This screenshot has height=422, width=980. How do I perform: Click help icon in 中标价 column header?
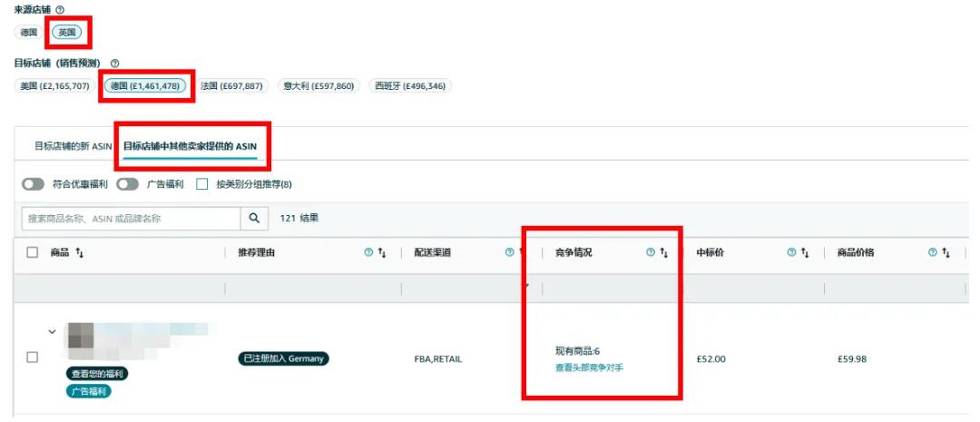click(x=791, y=253)
